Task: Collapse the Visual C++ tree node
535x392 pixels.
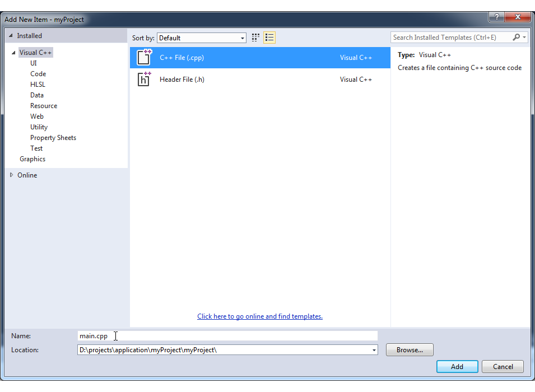Action: (13, 53)
